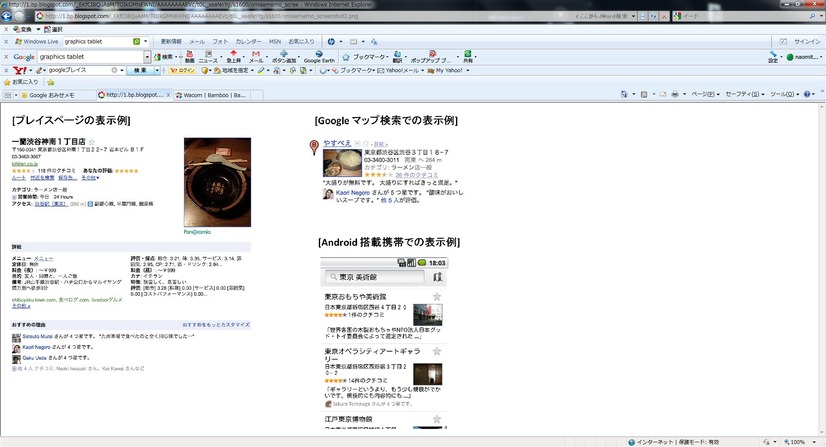Click the ichiran.co.jp link

(x=25, y=164)
